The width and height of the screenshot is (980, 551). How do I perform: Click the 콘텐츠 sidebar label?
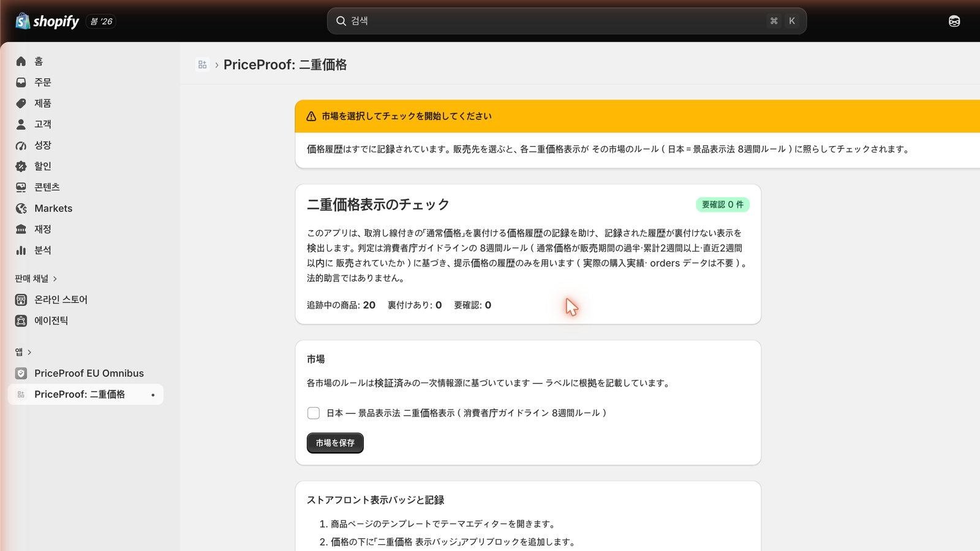(47, 187)
